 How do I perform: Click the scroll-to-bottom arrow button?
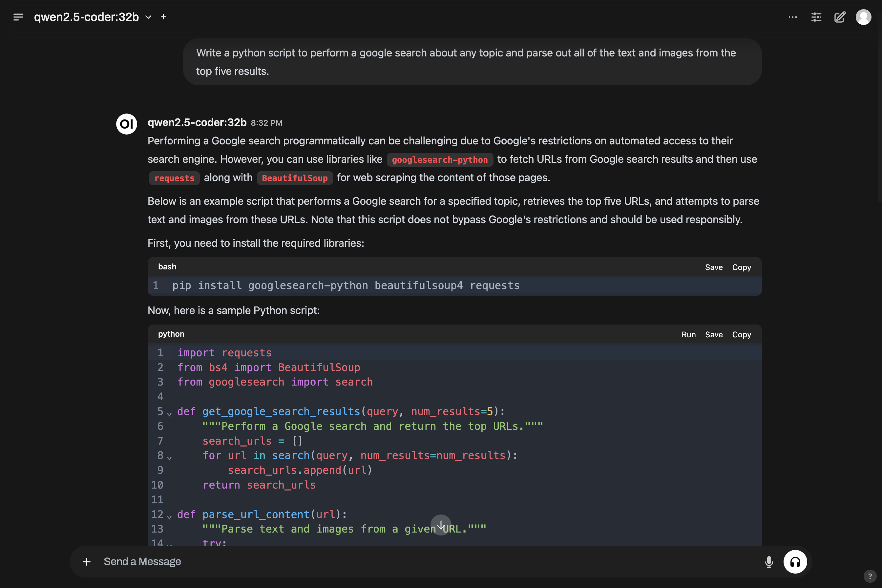tap(441, 525)
